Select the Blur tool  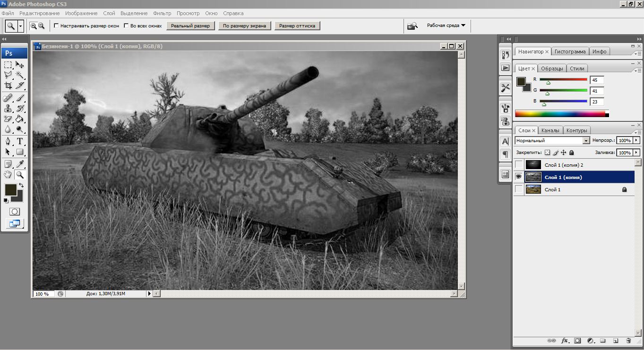(x=8, y=129)
